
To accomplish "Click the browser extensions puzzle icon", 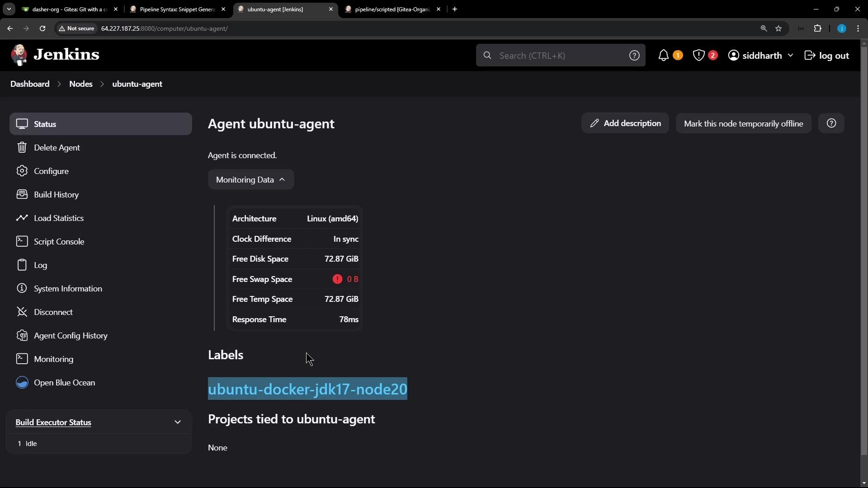I will tap(817, 28).
